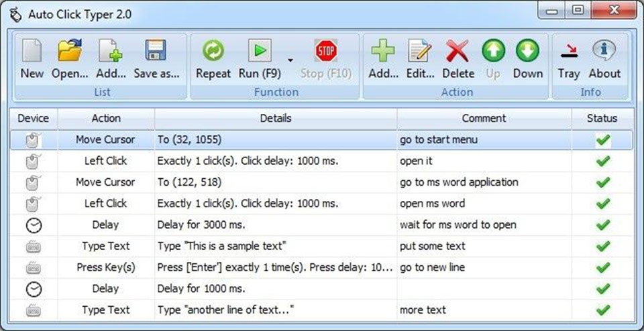Click the Details column header
Screen dimensions: 644x331
(276, 119)
